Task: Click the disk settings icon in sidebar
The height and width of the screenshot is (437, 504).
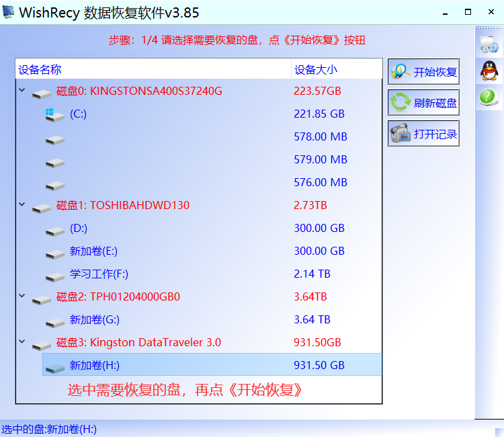Action: tap(489, 44)
